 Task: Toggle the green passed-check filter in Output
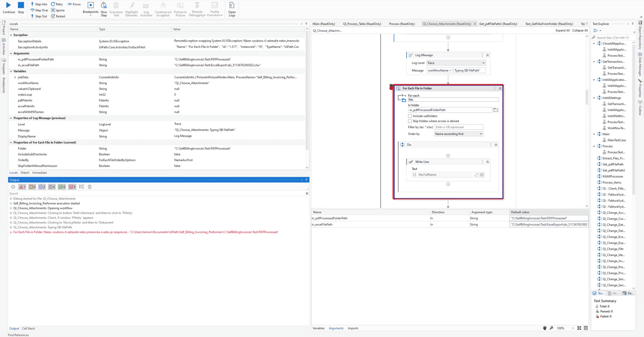pos(62,187)
